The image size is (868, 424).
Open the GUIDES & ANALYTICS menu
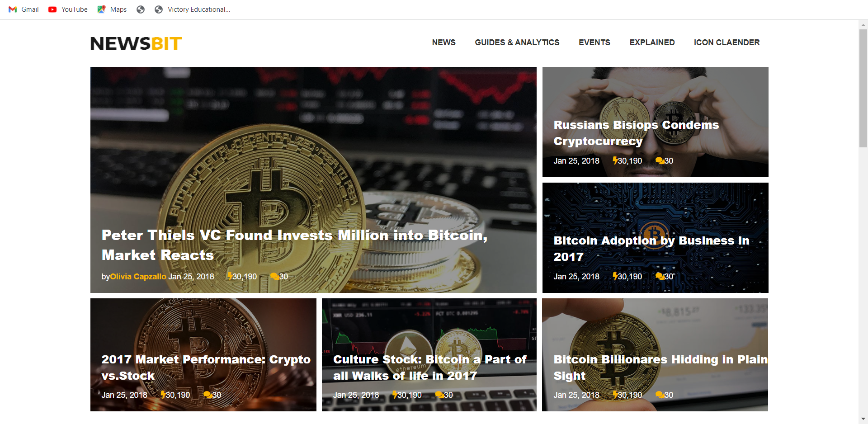click(517, 42)
